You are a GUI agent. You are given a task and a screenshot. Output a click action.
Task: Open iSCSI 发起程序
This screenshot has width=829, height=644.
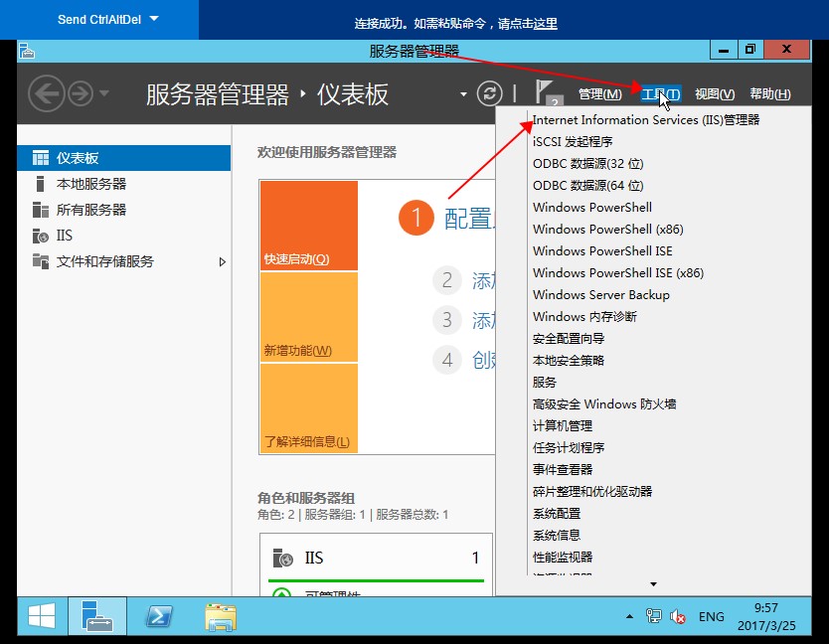point(573,142)
